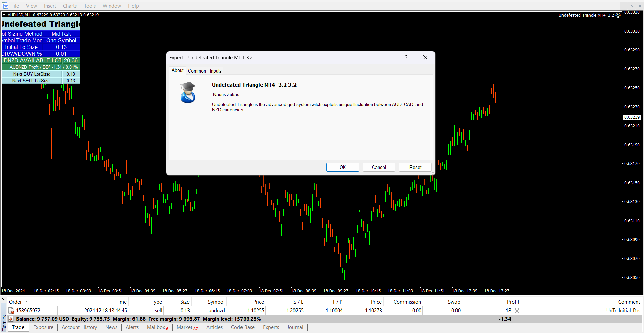The image size is (644, 333).
Task: Click the order 158965972 ticket icon
Action: [x=11, y=311]
